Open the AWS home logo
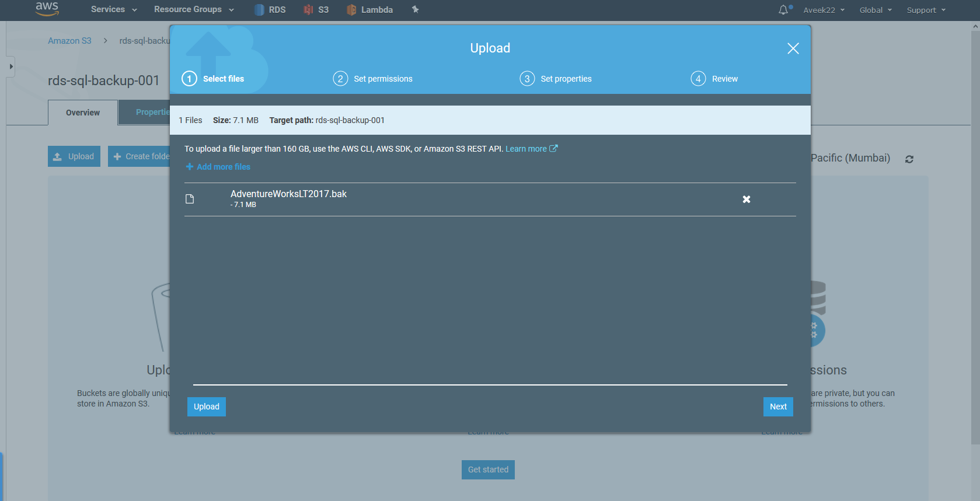The height and width of the screenshot is (501, 980). point(47,9)
